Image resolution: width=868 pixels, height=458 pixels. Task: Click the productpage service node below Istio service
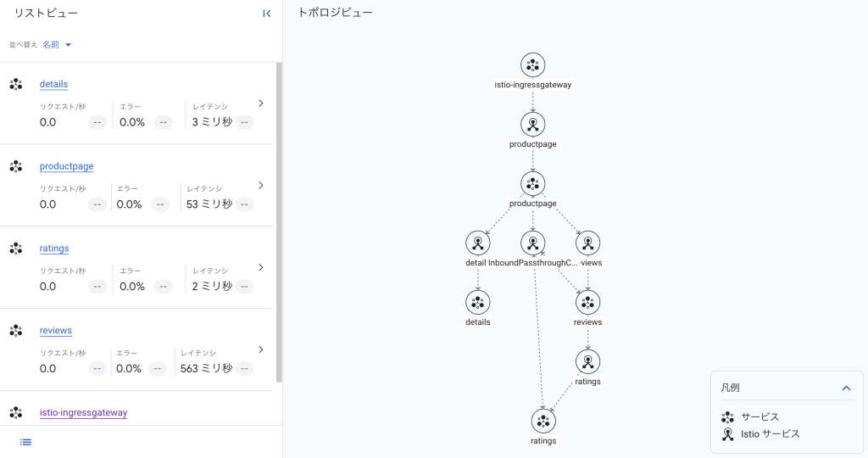click(x=532, y=184)
